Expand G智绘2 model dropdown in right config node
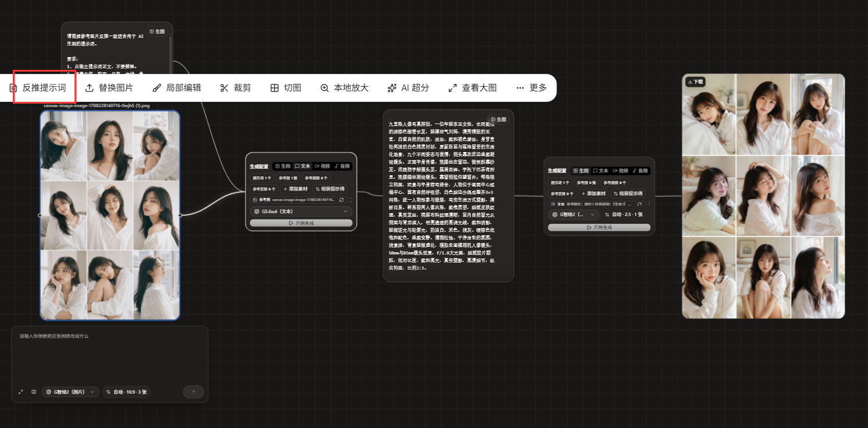The image size is (868, 428). [573, 214]
